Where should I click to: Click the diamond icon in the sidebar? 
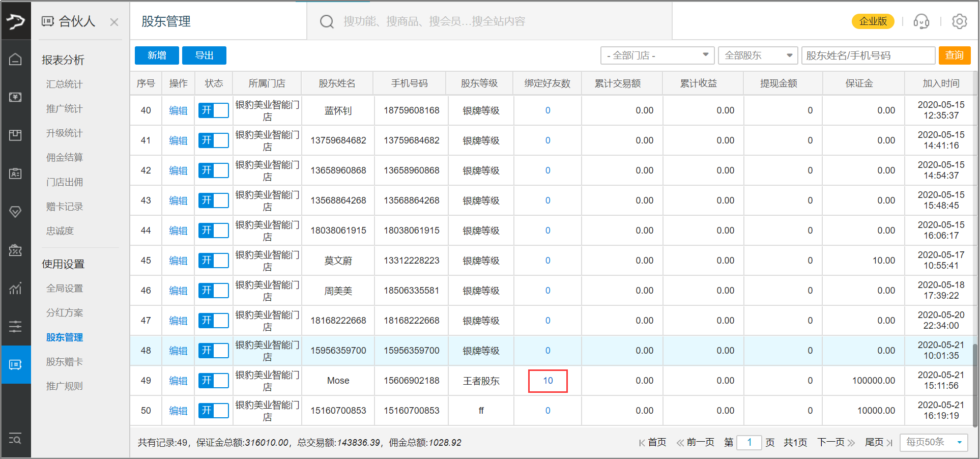click(x=15, y=211)
